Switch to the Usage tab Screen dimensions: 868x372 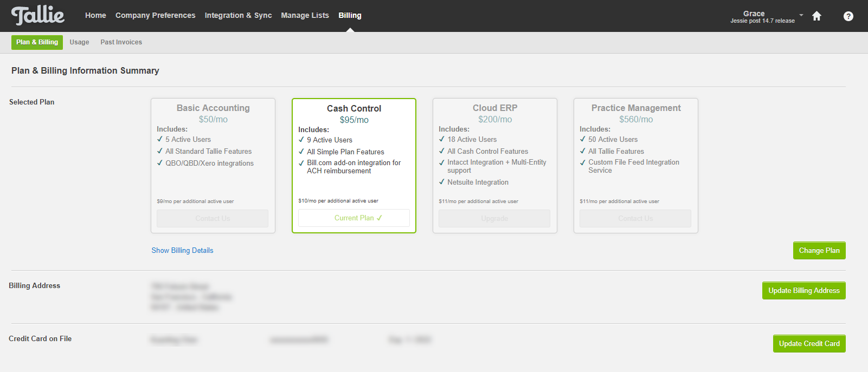point(79,42)
